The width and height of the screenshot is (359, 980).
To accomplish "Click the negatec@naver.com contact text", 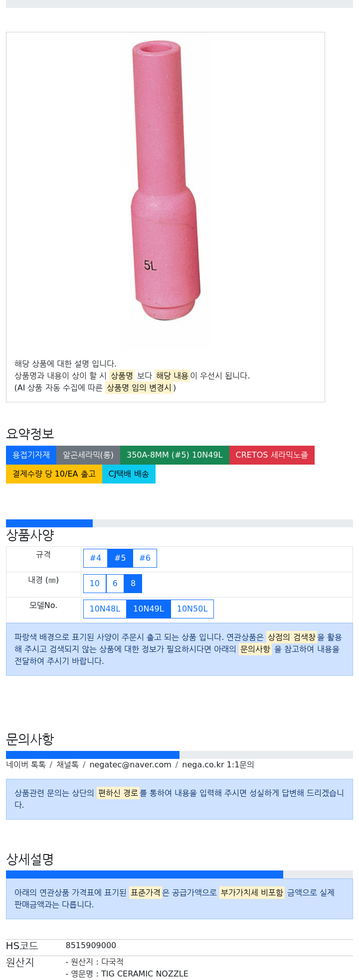I will click(x=130, y=764).
